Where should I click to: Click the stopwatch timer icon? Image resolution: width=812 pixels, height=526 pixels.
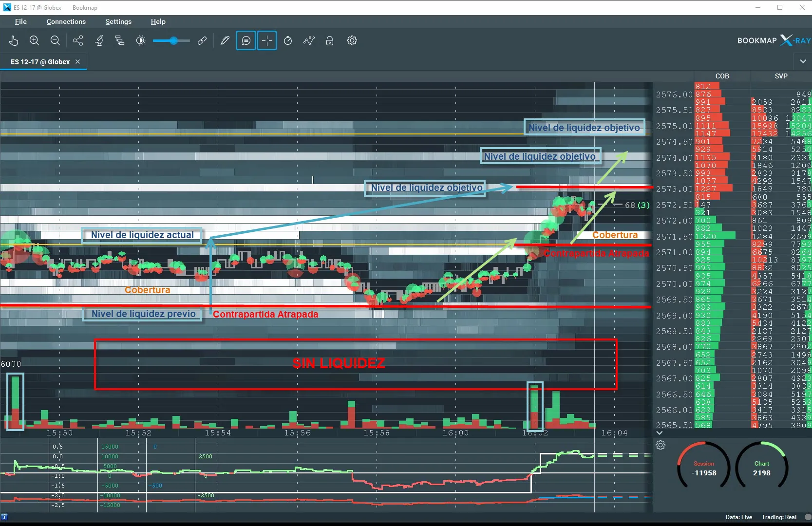pyautogui.click(x=288, y=41)
